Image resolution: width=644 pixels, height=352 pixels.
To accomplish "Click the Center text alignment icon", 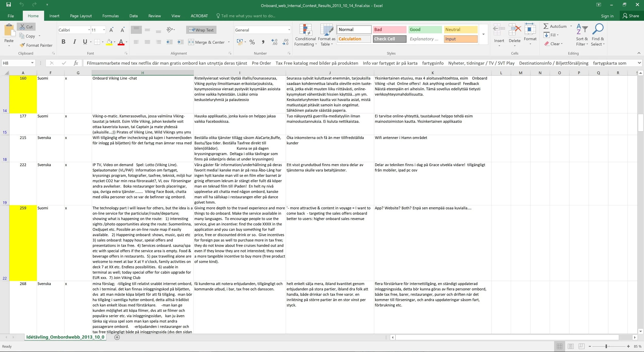I will [147, 42].
